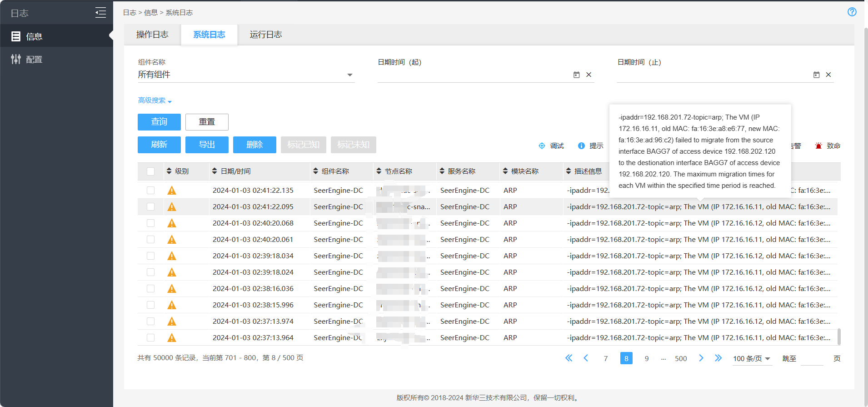This screenshot has width=868, height=407.
Task: Click the 跳至 page number input
Action: (812, 359)
